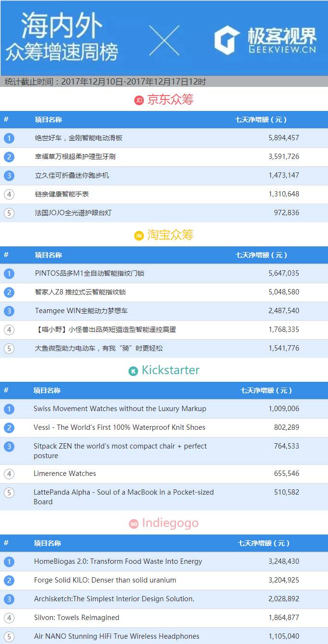
Task: Open 链亲健康智能手表 project
Action: pos(62,194)
